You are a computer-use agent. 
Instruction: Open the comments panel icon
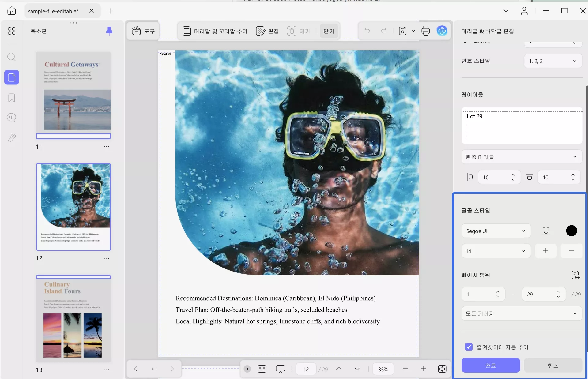point(11,118)
